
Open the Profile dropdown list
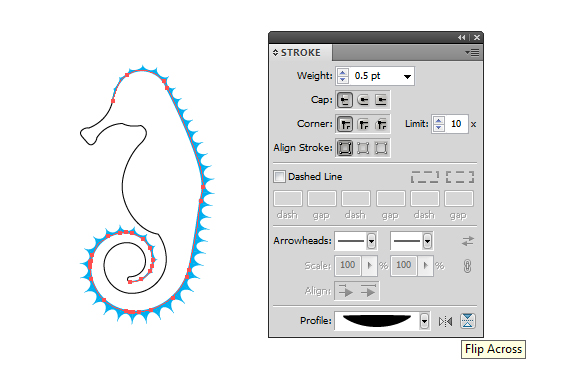click(x=424, y=321)
